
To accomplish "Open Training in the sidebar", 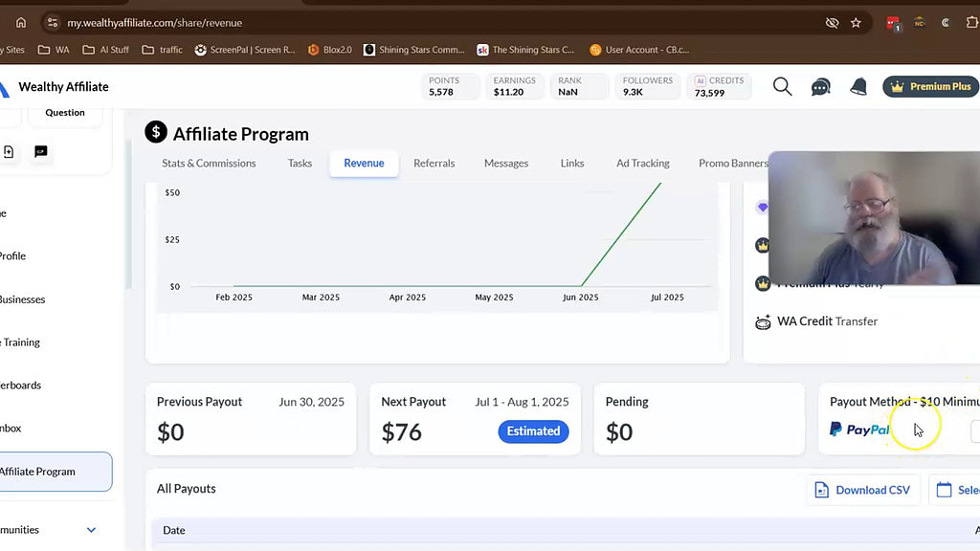I will (20, 342).
